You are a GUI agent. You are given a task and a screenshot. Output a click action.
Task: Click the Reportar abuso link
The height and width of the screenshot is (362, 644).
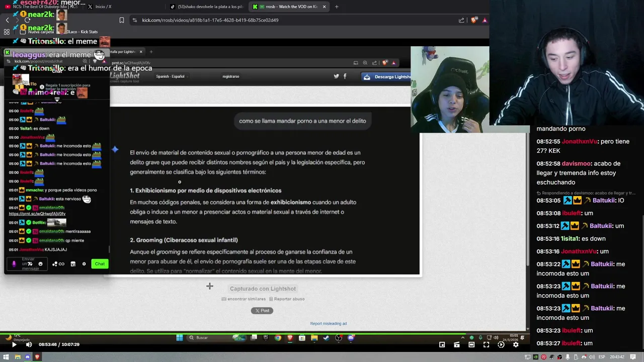pos(287,299)
